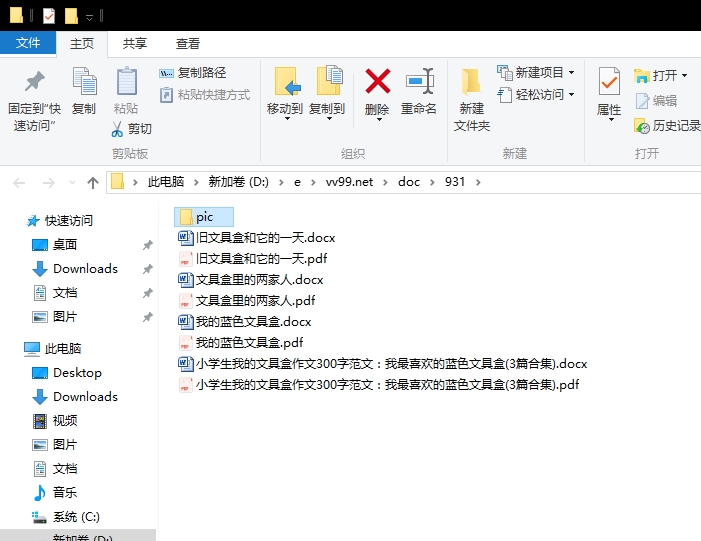Switch to the Share tab
This screenshot has width=701, height=541.
tap(135, 44)
